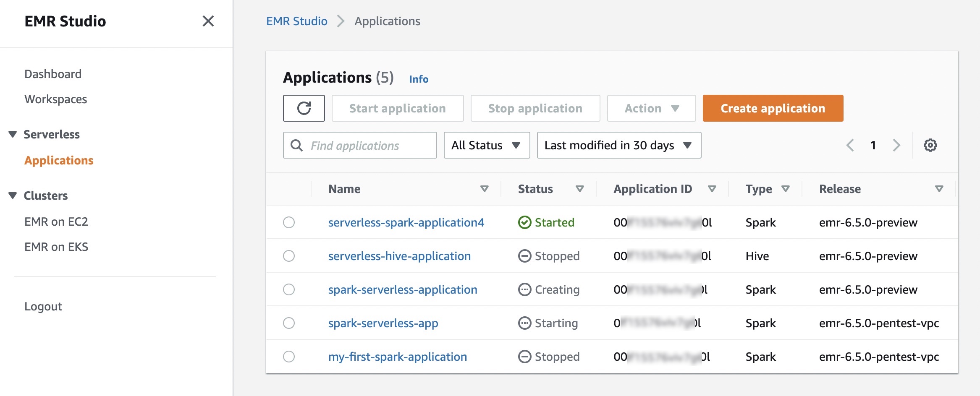
Task: Click Stopped icon for my-first-spark-application
Action: (525, 357)
